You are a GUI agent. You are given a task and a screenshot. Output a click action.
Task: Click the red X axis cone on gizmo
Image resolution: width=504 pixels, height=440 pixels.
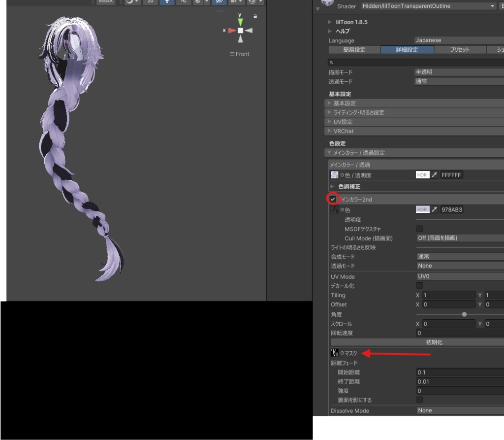[232, 31]
